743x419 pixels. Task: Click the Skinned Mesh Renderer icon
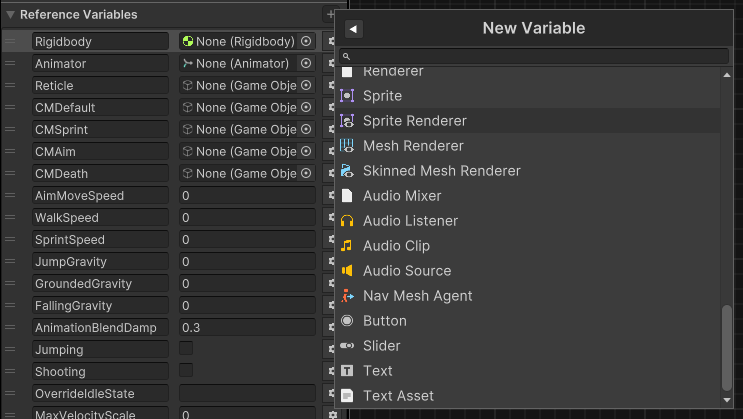347,171
